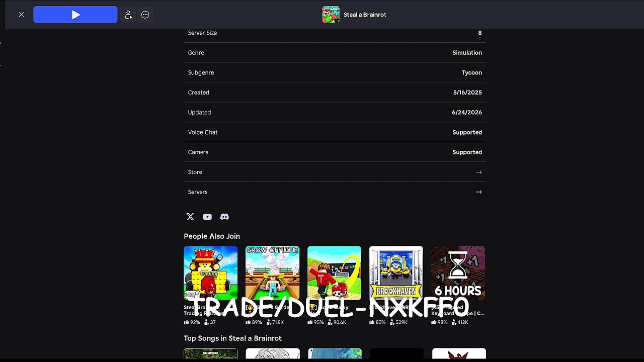Open the Steal a Brainrot Trading Plaza thumbnail
644x362 pixels.
210,273
